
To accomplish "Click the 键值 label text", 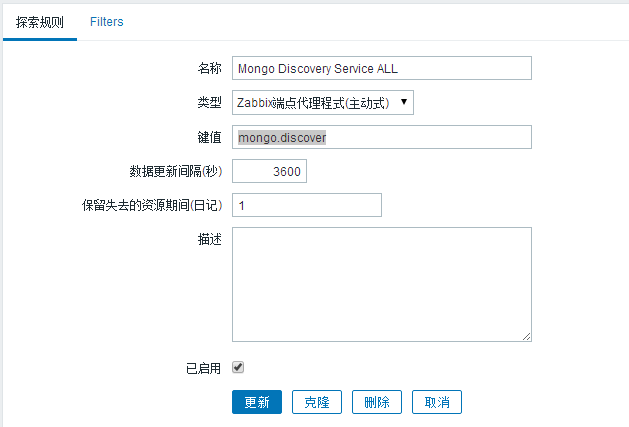I will click(209, 137).
